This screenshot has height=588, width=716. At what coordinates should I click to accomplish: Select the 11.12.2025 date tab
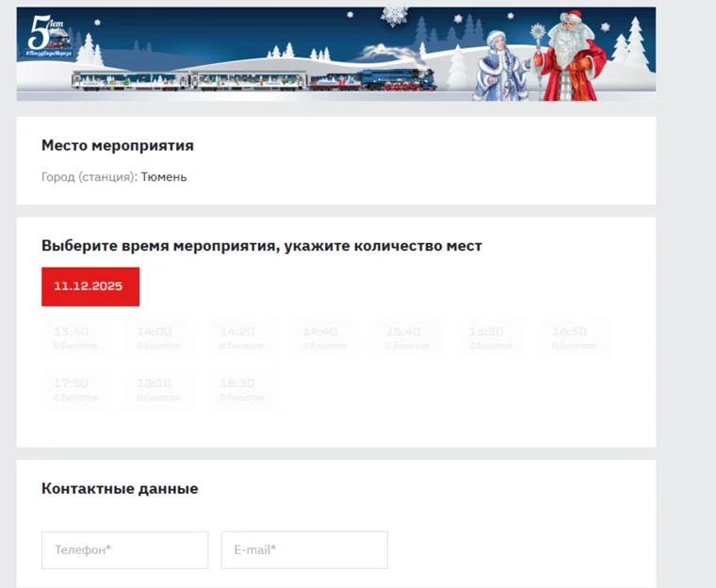pos(90,286)
